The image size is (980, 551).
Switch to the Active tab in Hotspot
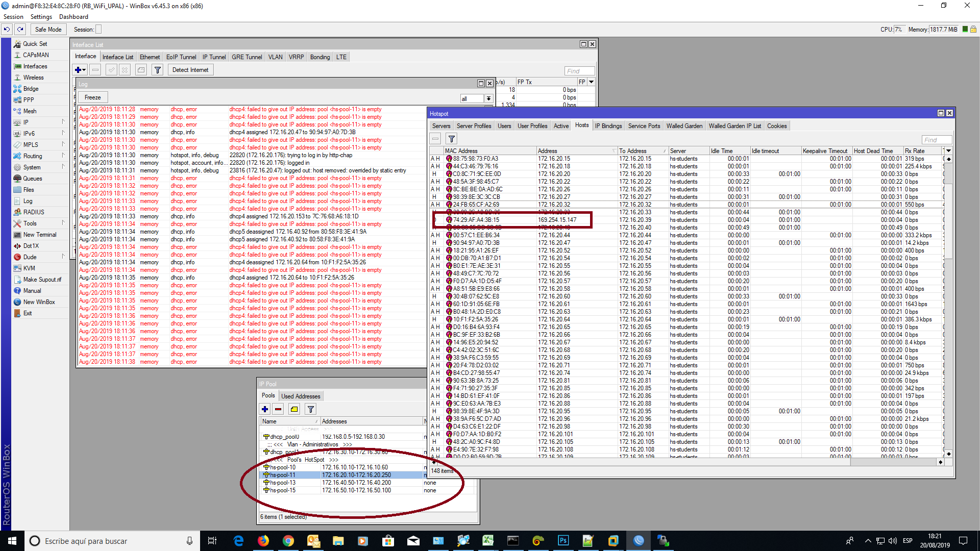(x=561, y=126)
